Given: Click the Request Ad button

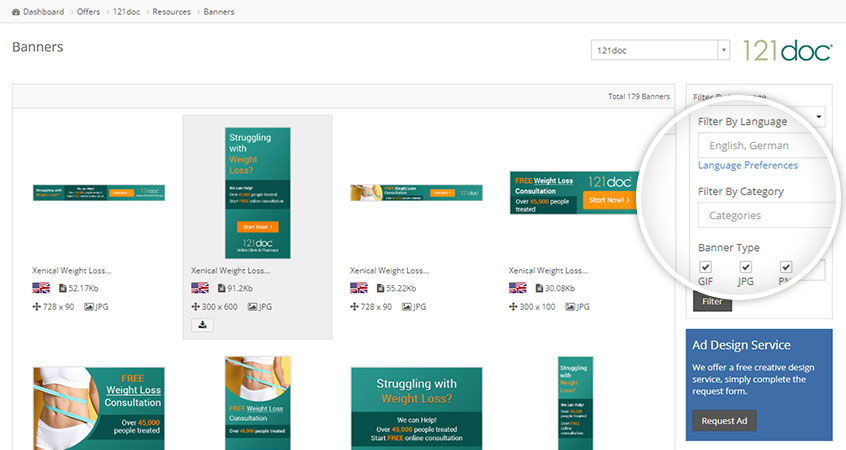Looking at the screenshot, I should 724,421.
